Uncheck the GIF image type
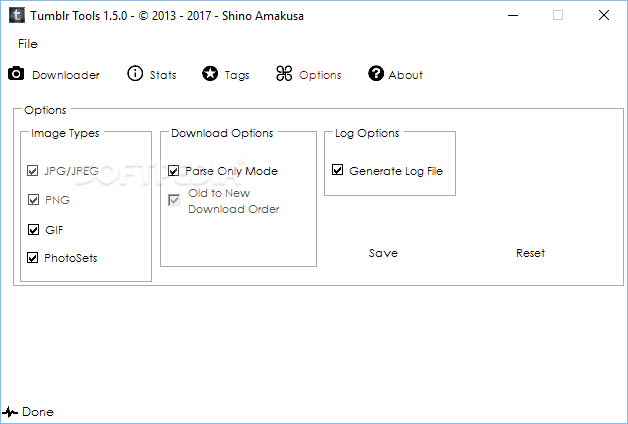 click(34, 229)
